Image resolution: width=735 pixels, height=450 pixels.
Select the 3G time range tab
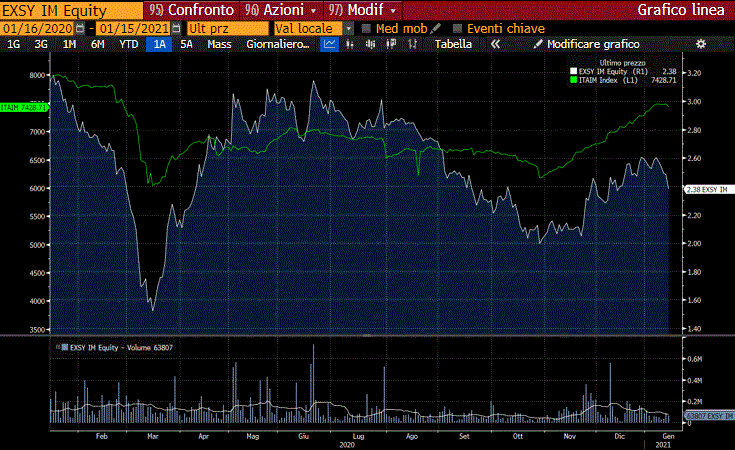tap(41, 44)
